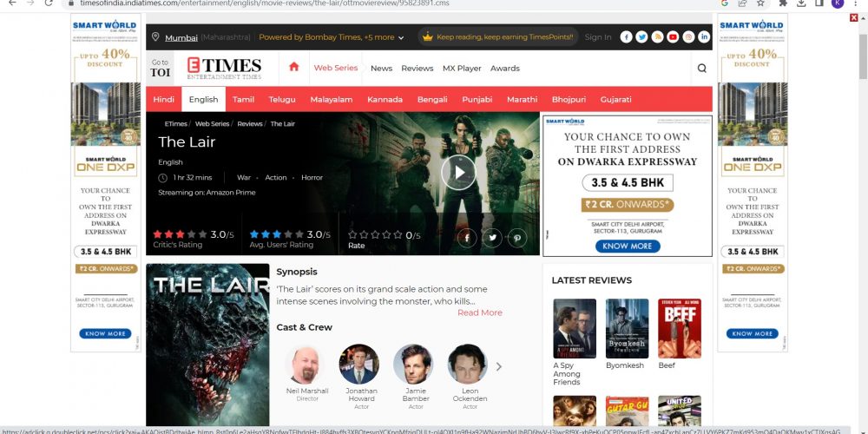
Task: Open the Instagram icon in top bar
Action: (x=688, y=37)
